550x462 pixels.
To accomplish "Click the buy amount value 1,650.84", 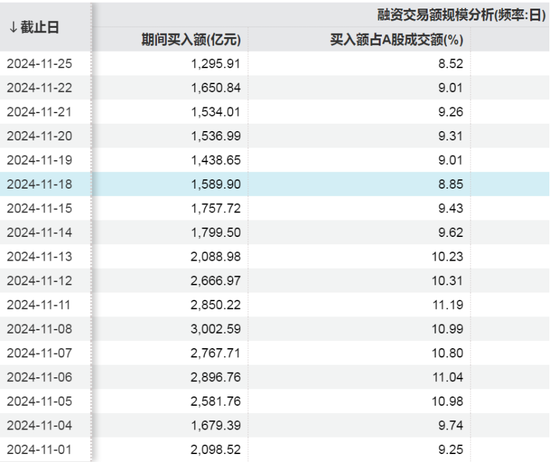I will (x=216, y=88).
